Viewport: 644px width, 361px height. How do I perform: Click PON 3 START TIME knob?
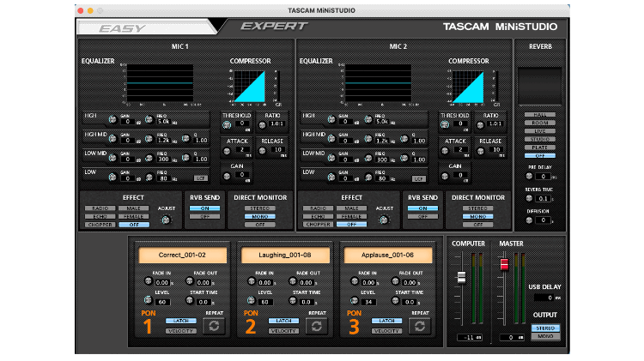[395, 301]
